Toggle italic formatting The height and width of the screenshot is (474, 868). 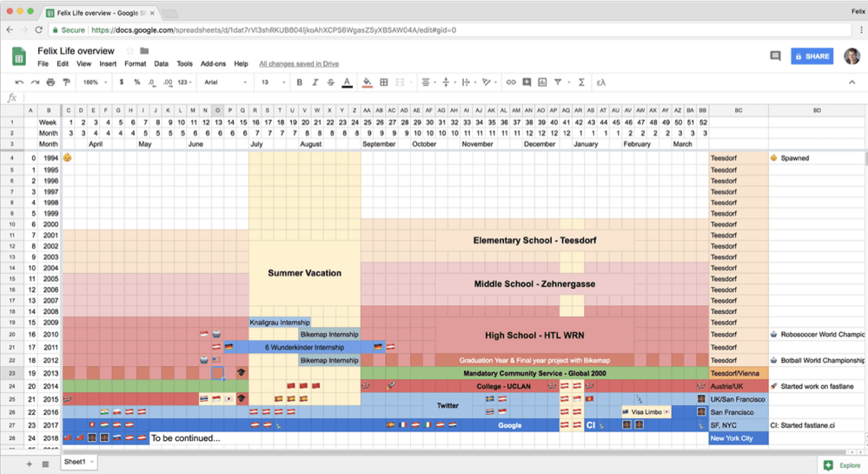point(315,83)
